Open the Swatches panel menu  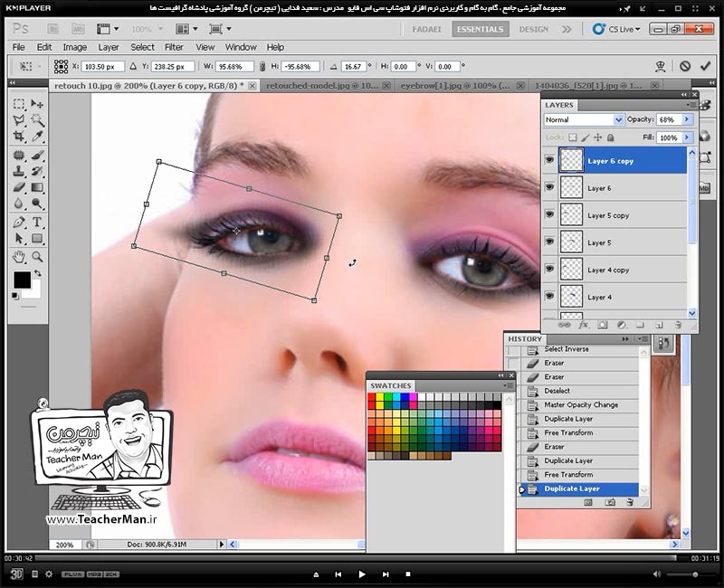pos(509,385)
